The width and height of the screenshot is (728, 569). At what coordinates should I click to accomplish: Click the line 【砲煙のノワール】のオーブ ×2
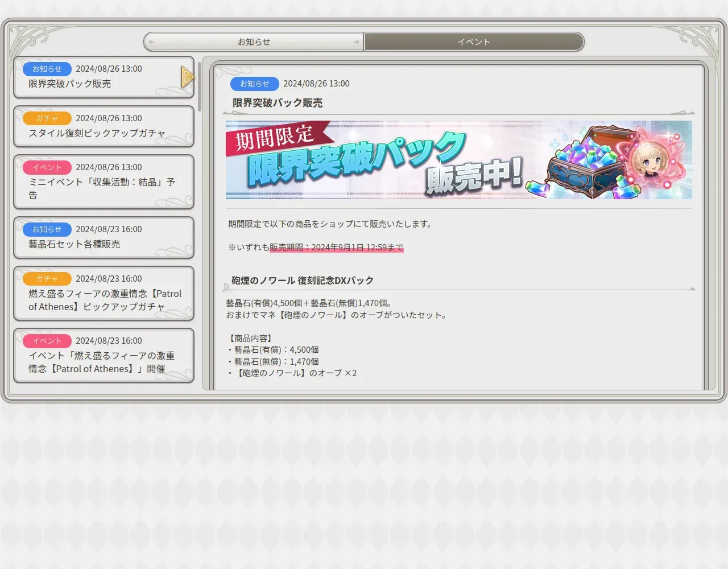pyautogui.click(x=292, y=373)
